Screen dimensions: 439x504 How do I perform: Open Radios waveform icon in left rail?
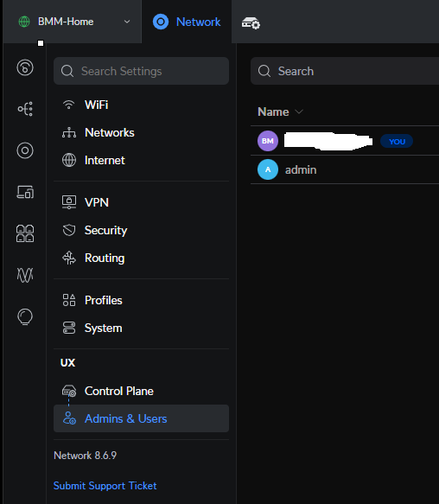pyautogui.click(x=25, y=275)
